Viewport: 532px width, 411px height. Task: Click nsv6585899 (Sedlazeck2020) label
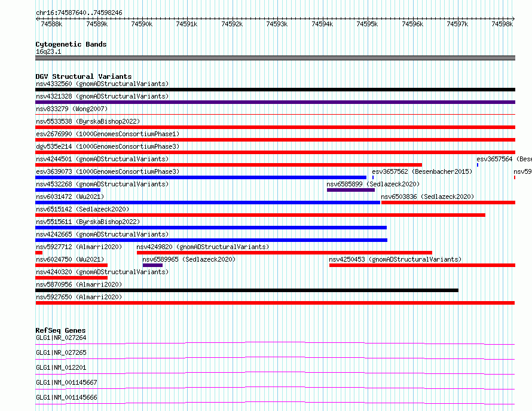(373, 184)
